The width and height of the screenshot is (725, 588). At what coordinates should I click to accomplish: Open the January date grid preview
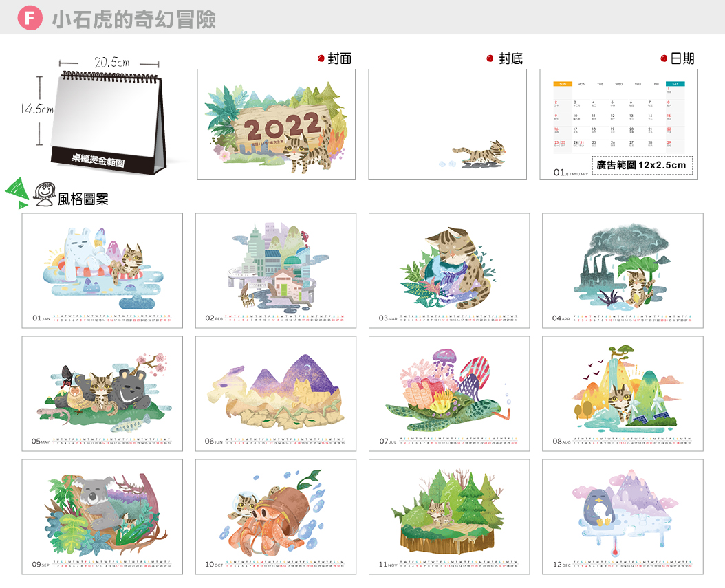618,117
